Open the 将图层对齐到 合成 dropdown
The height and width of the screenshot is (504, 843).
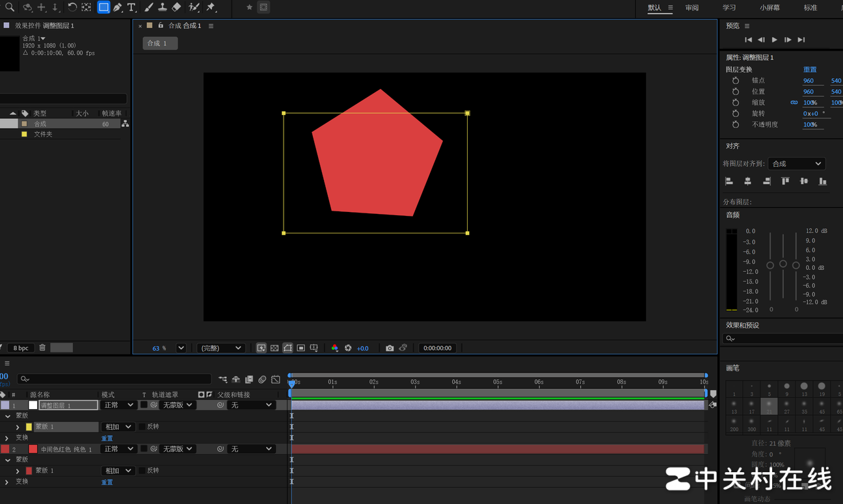[796, 164]
